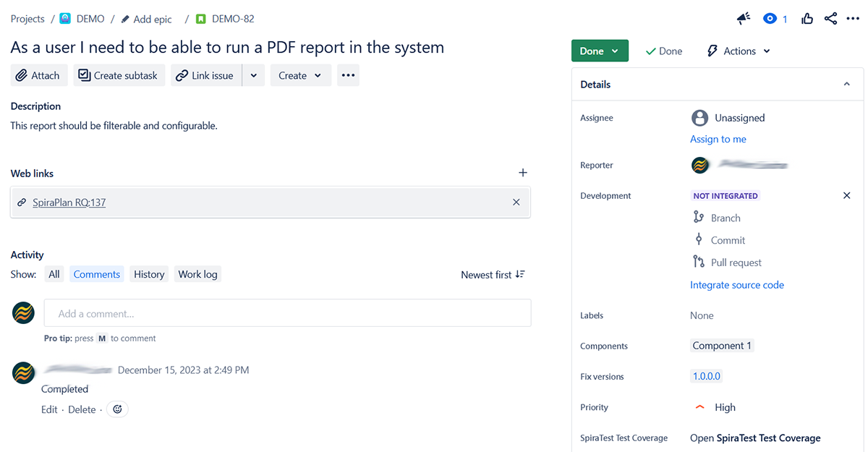Click the Assign to me link

[x=718, y=140]
